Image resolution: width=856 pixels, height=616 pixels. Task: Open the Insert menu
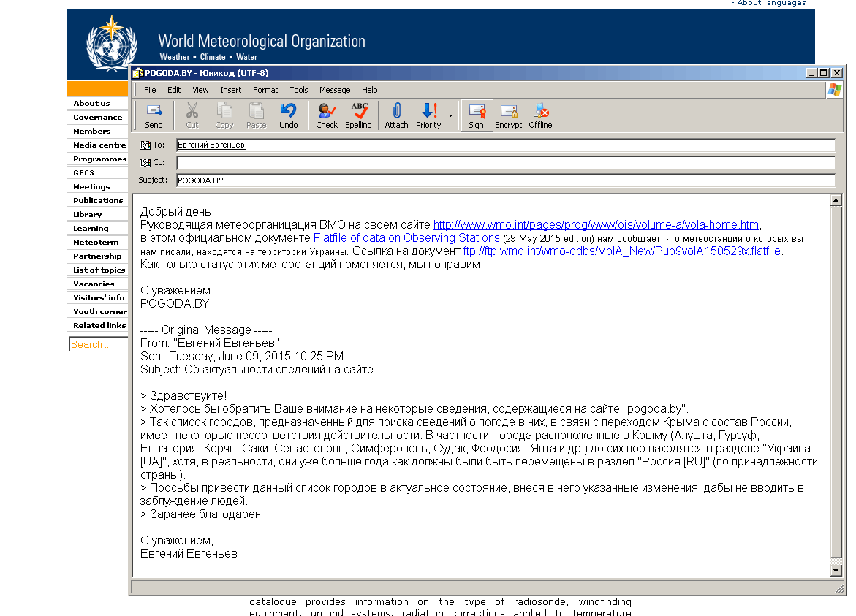pos(230,90)
